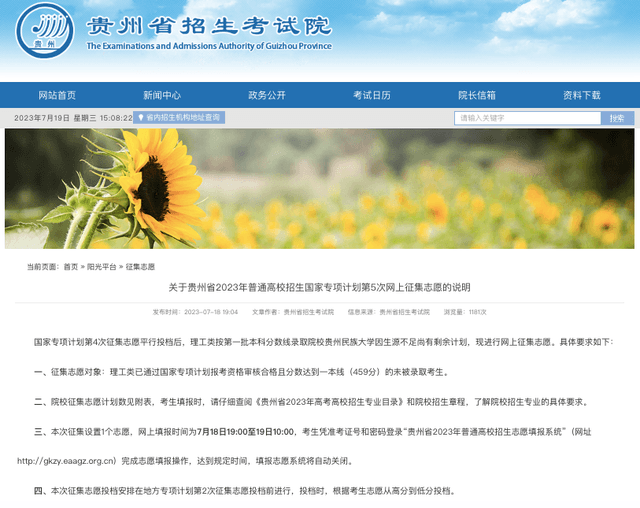640x508 pixels.
Task: Open the 资料下载 navigation item
Action: [582, 95]
